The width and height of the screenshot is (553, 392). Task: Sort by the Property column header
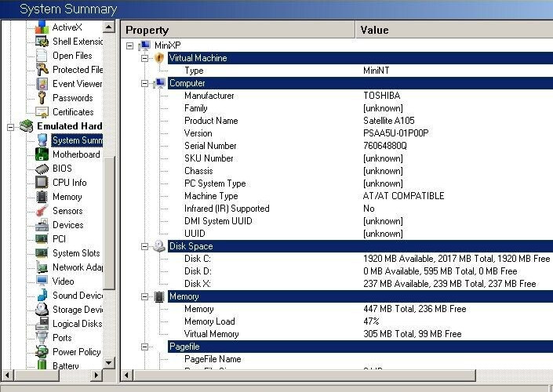(238, 30)
